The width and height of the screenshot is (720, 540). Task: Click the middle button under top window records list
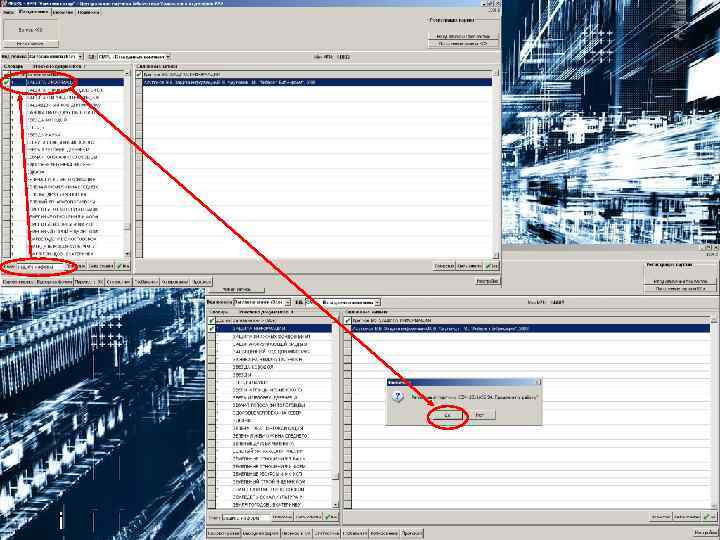[x=469, y=266]
